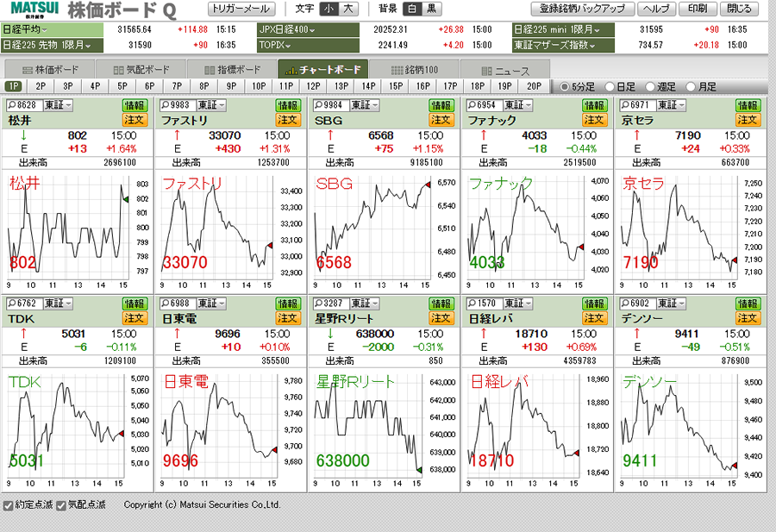
Task: Select the 日足 radio button
Action: point(610,87)
